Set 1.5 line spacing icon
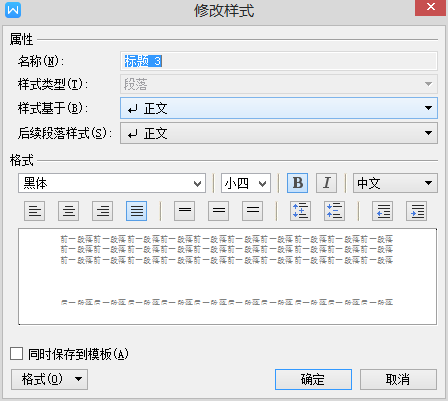This screenshot has width=448, height=401. 219,211
